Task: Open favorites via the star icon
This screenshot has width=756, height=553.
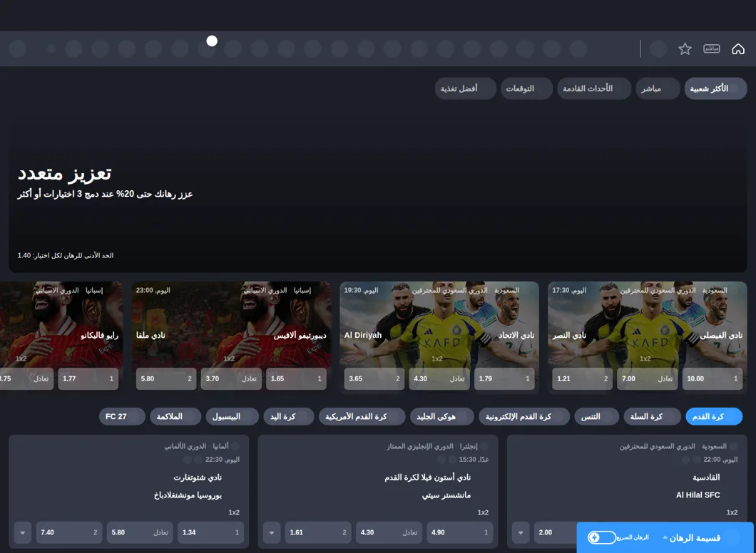Action: click(x=685, y=48)
